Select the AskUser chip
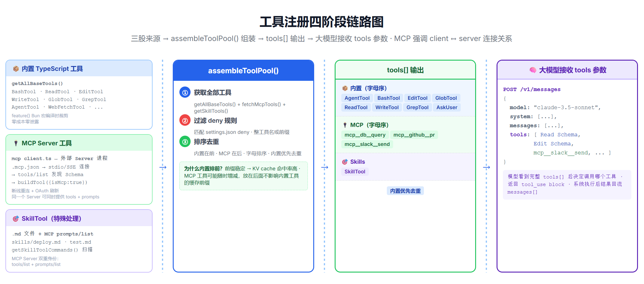The width and height of the screenshot is (644, 284). tap(447, 107)
